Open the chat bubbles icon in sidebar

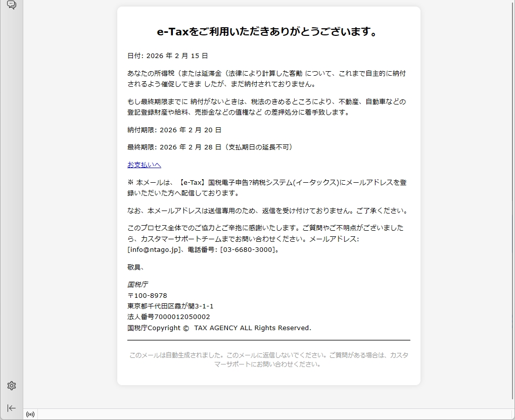click(11, 5)
